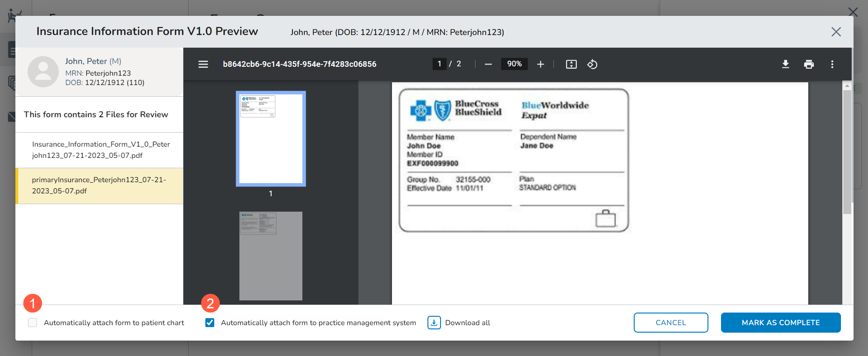Open the PDF viewer more actions menu

(x=832, y=64)
